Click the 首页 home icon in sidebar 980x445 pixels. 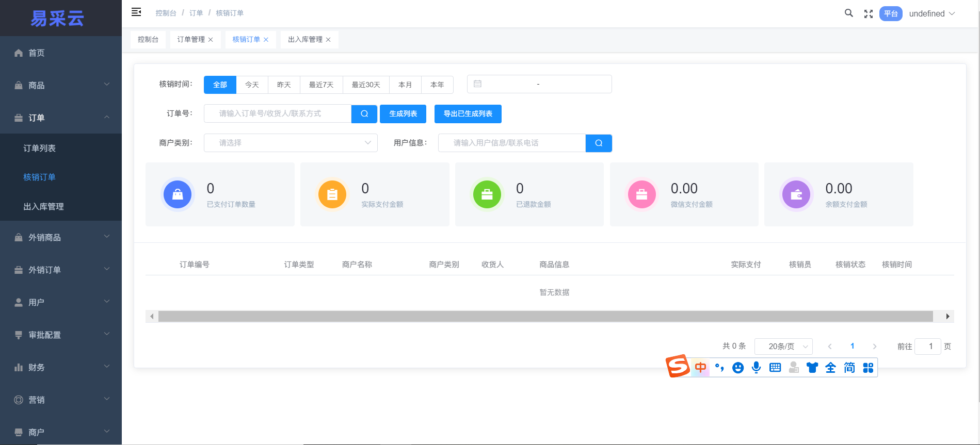point(19,53)
